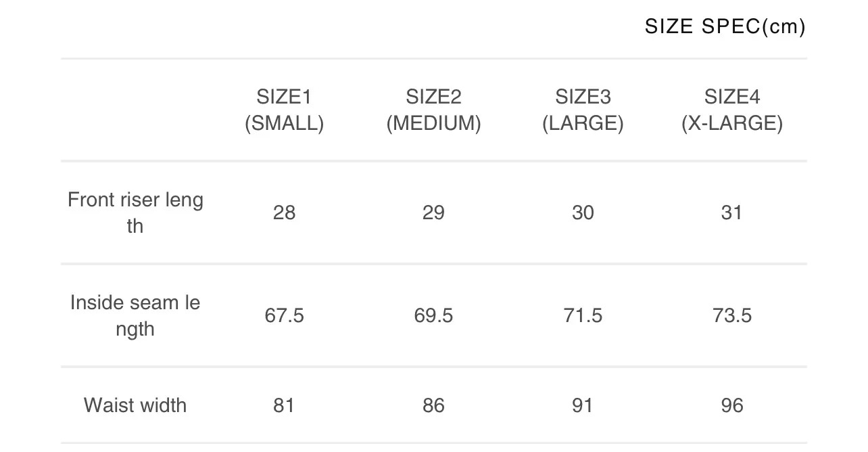Select the SIZE1 (SMALL) column header

(284, 110)
